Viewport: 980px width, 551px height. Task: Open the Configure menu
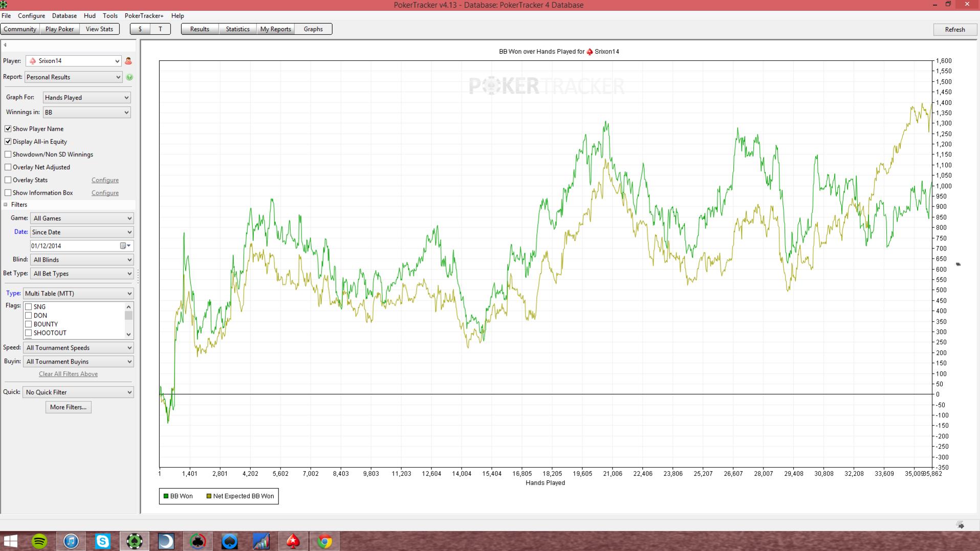click(31, 16)
